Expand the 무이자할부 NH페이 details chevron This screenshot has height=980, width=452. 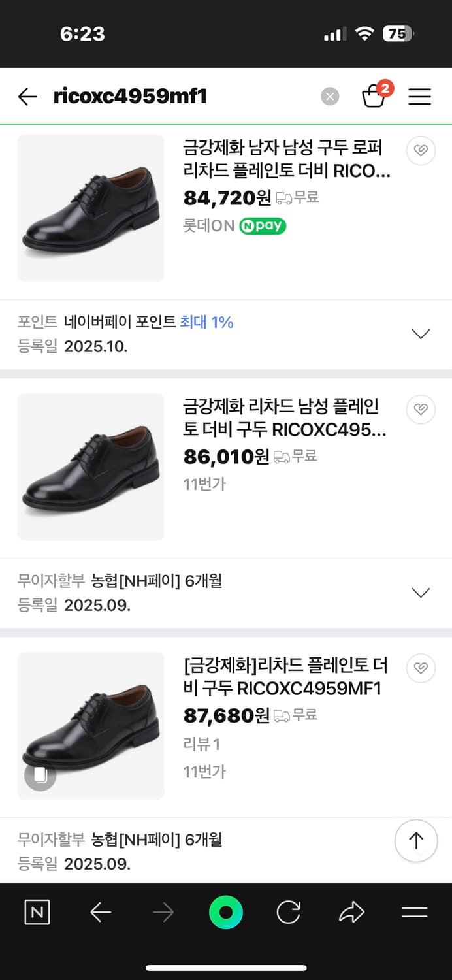coord(421,592)
